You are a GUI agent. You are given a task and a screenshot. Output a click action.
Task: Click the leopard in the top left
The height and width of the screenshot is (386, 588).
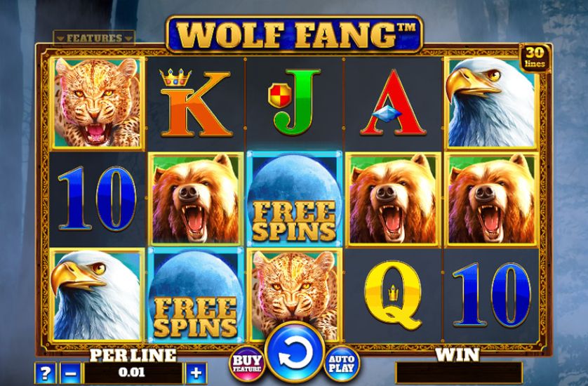[x=97, y=102]
